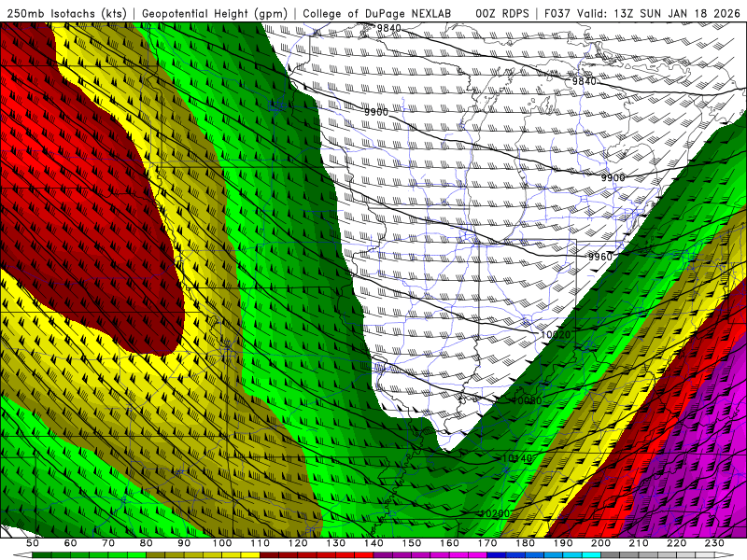Click the 90 knot legend value
Screen dimensions: 747x560
coord(184,543)
